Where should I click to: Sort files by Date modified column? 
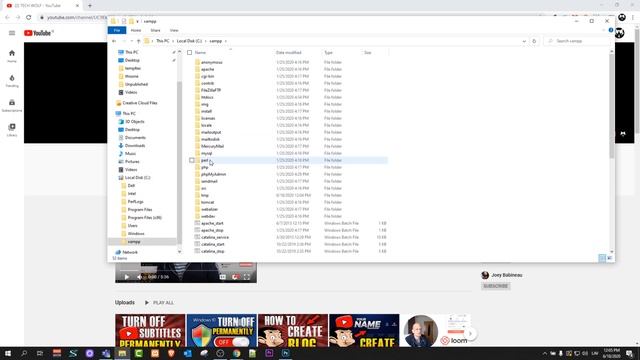click(289, 53)
